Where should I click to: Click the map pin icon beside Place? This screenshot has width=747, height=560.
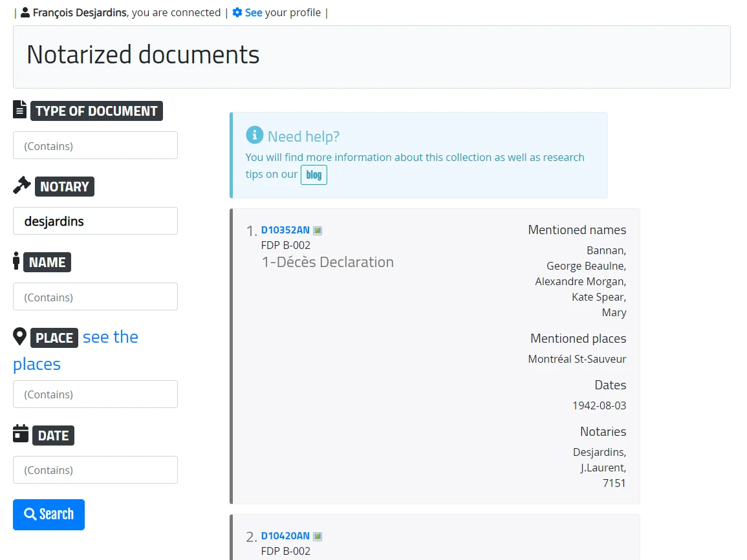pos(19,336)
